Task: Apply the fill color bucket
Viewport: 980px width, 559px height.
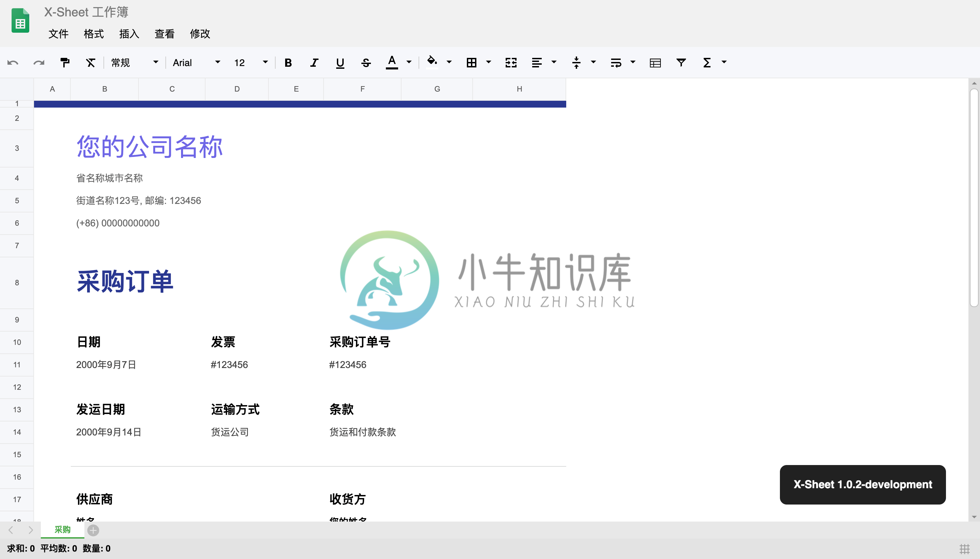Action: (x=432, y=62)
